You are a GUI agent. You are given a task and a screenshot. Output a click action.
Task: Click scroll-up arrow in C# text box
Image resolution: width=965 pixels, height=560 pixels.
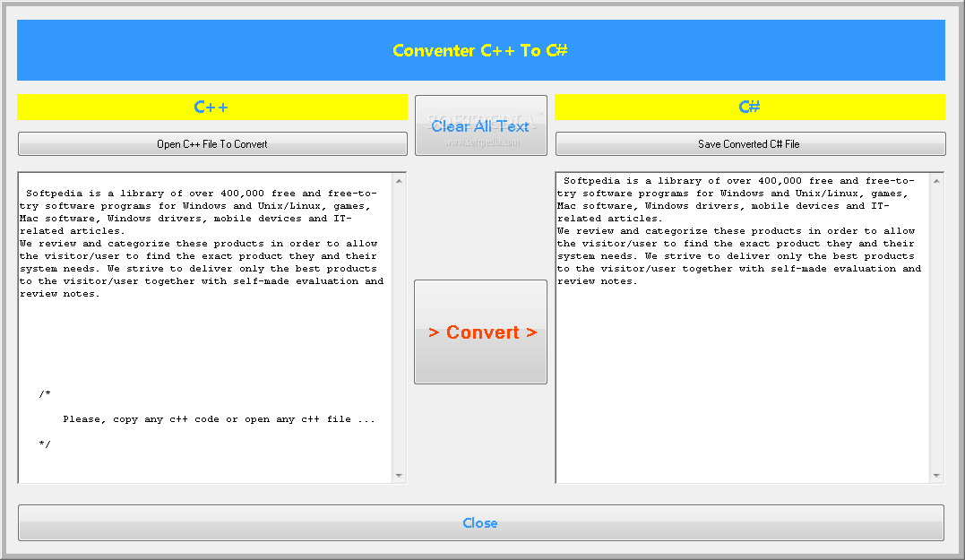coord(936,181)
